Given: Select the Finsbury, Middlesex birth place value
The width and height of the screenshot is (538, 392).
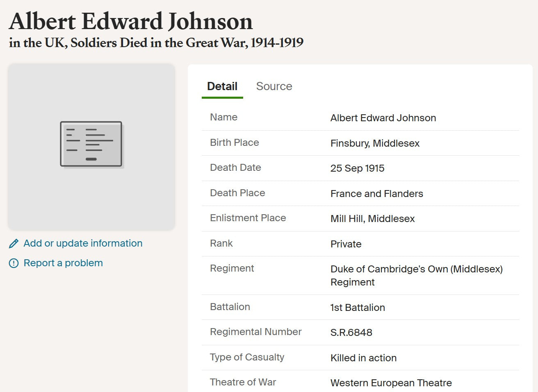Looking at the screenshot, I should [x=375, y=143].
